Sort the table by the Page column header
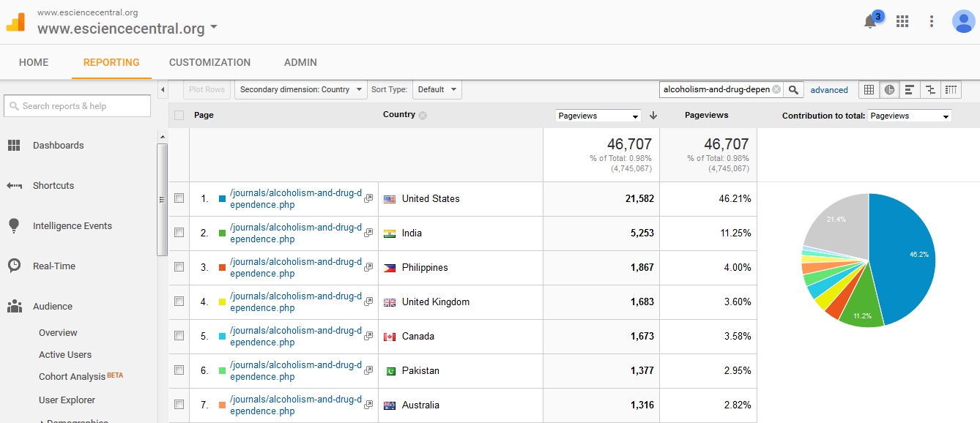 pos(204,115)
